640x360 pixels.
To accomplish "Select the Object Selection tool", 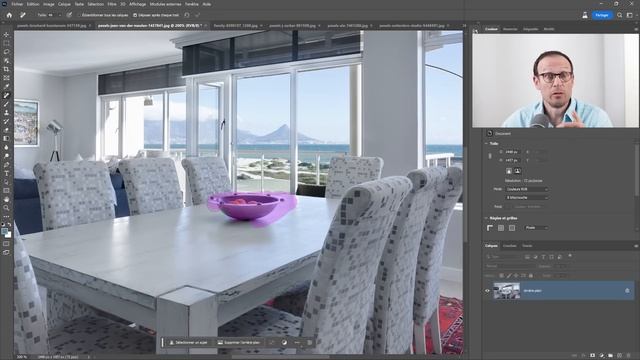I will click(x=6, y=60).
